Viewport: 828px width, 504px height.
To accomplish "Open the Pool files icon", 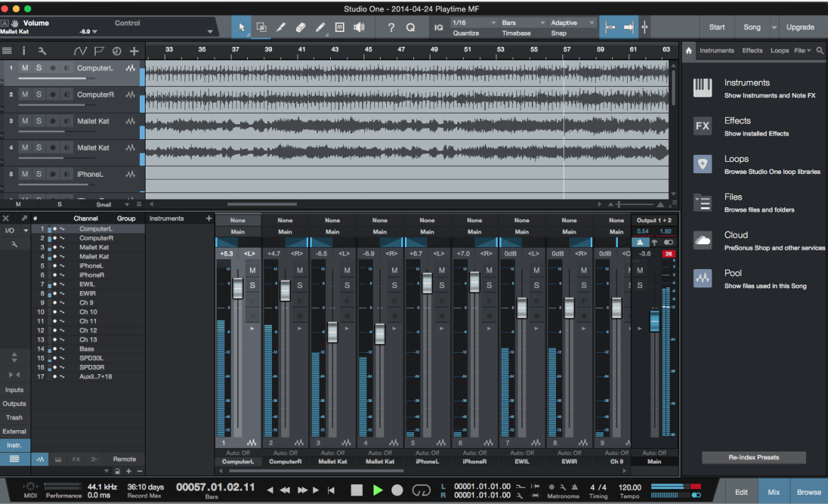I will click(702, 278).
